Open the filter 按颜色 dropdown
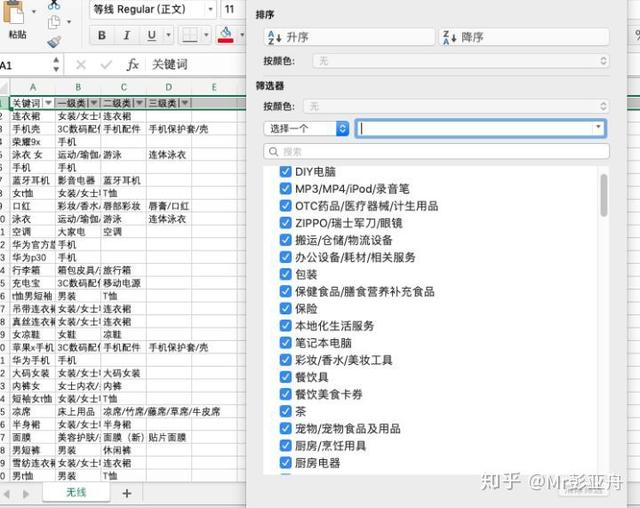Viewport: 640px width, 508px height. (456, 106)
